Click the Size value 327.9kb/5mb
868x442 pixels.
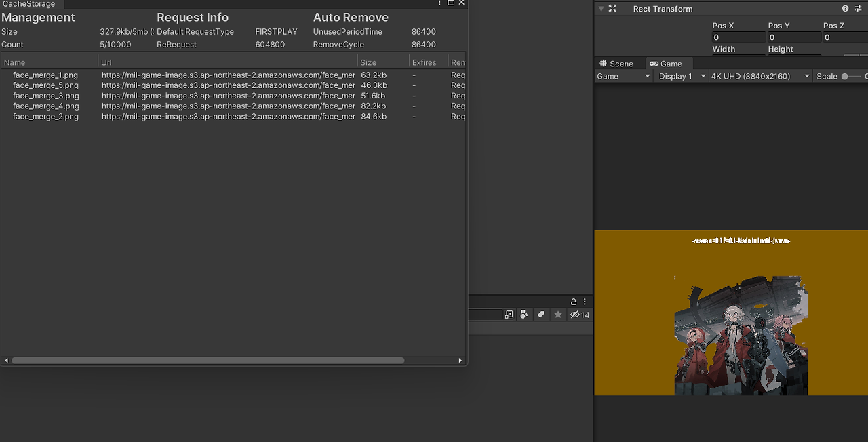(x=127, y=32)
